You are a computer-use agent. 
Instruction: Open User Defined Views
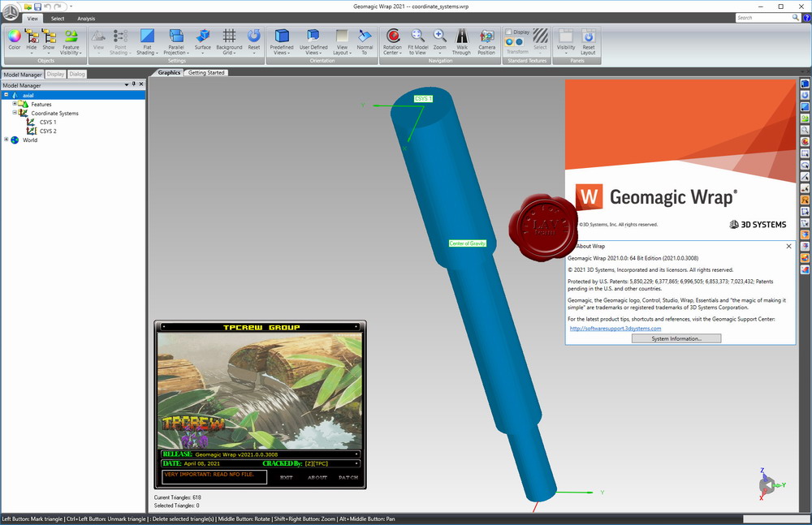point(313,41)
